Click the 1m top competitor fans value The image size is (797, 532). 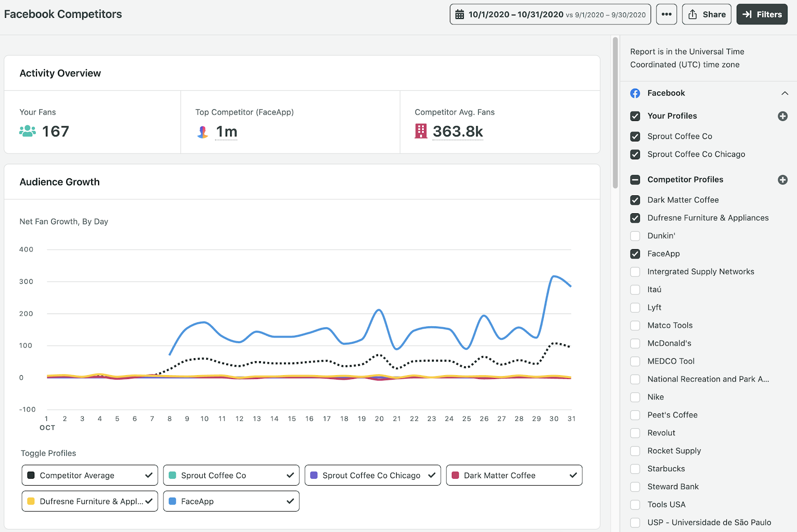(x=227, y=132)
